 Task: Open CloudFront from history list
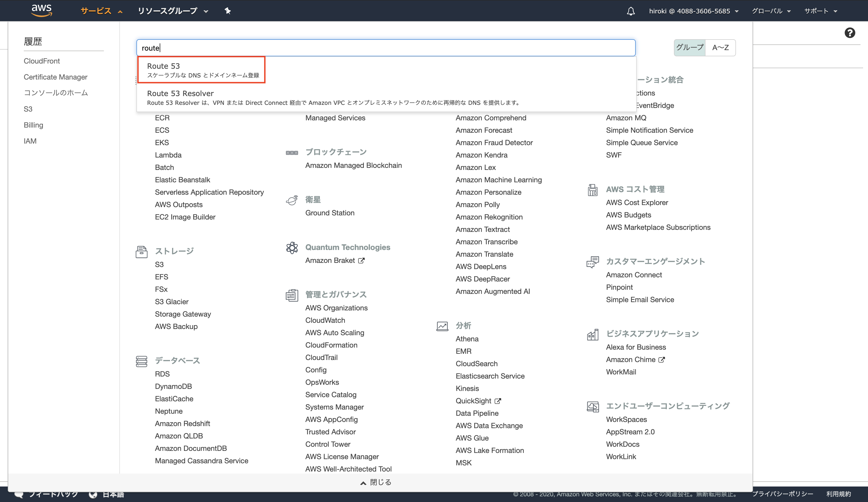point(42,61)
